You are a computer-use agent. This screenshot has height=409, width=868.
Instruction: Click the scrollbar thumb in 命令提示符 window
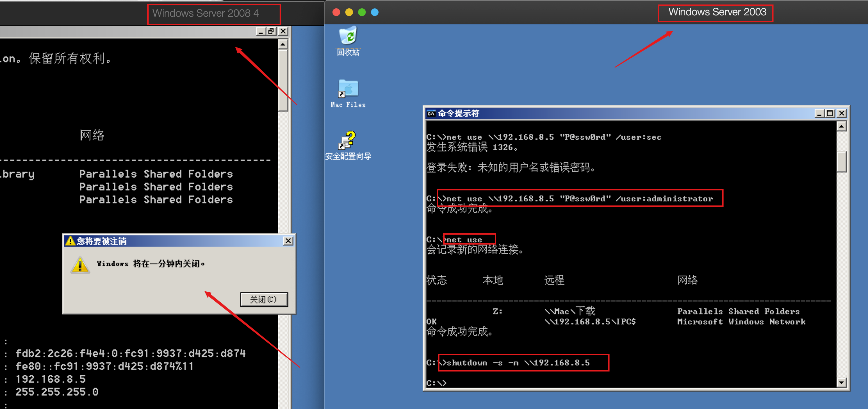(841, 162)
